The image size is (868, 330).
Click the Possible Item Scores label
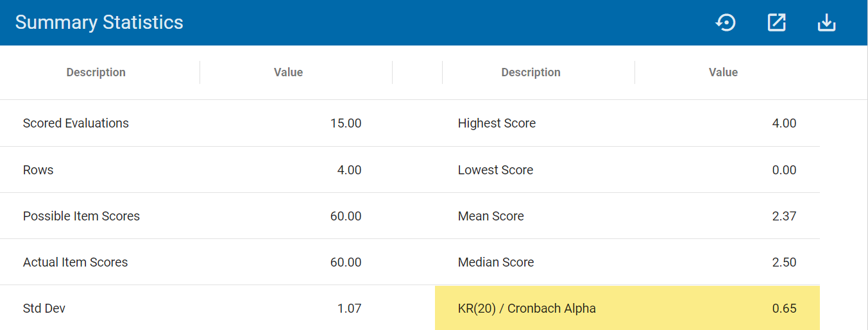(81, 216)
